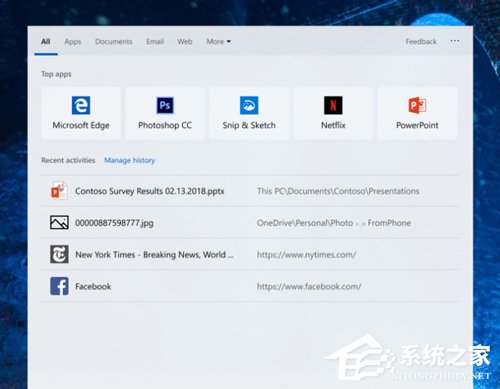The width and height of the screenshot is (500, 389).
Task: Click the https://www.nytimes.com/ URL
Action: point(306,255)
